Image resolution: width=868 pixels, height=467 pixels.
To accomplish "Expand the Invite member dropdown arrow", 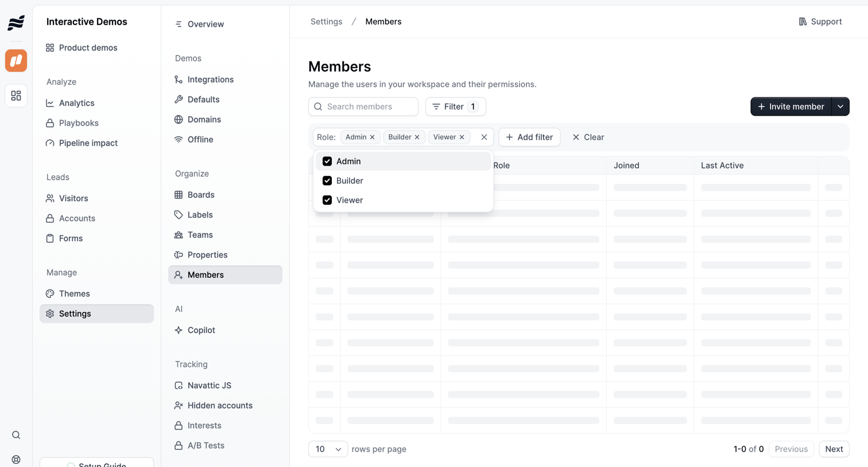I will (x=840, y=107).
